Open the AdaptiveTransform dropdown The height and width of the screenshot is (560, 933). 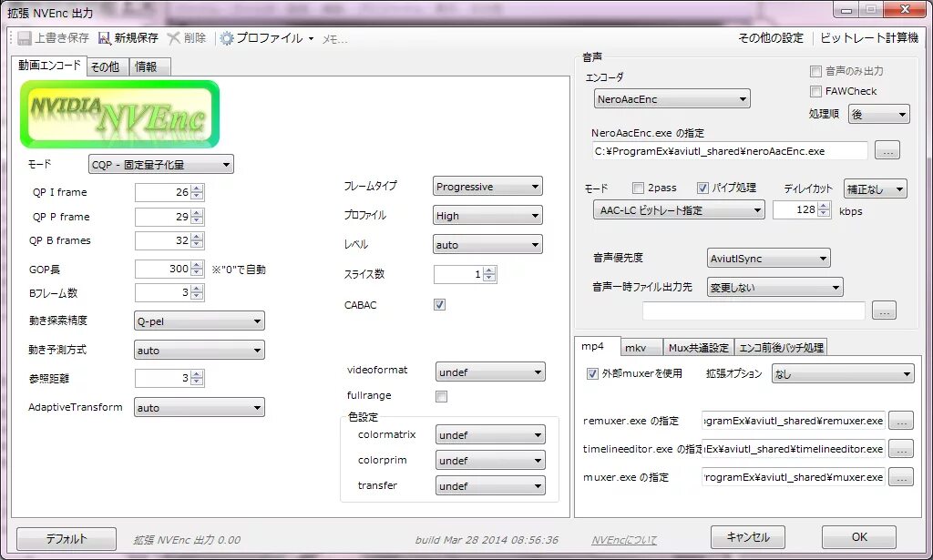(200, 408)
